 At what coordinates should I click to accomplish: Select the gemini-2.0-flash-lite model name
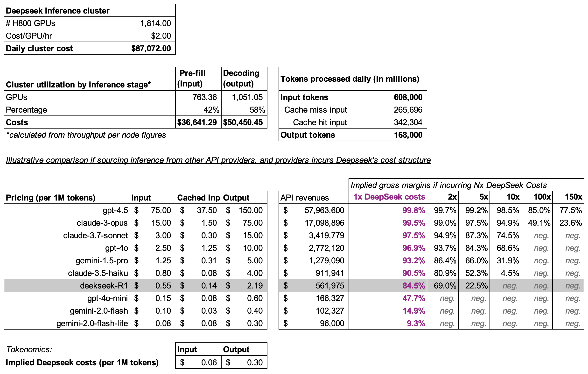pyautogui.click(x=92, y=324)
